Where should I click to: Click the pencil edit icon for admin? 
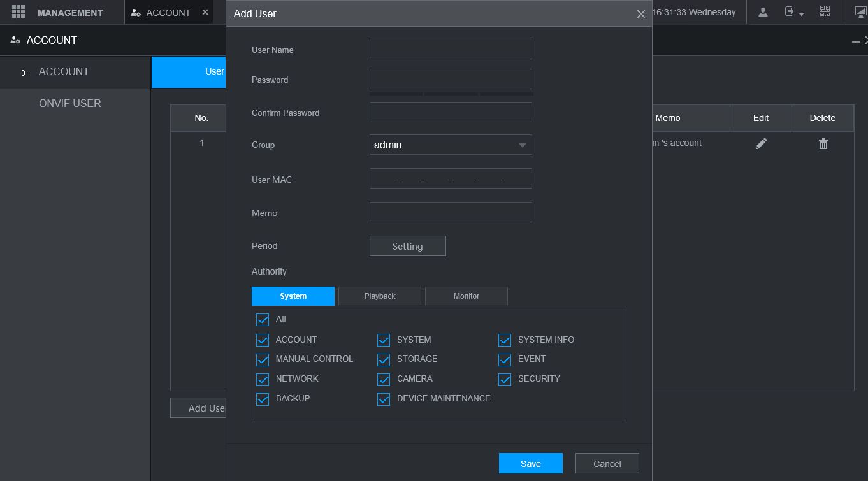click(760, 144)
